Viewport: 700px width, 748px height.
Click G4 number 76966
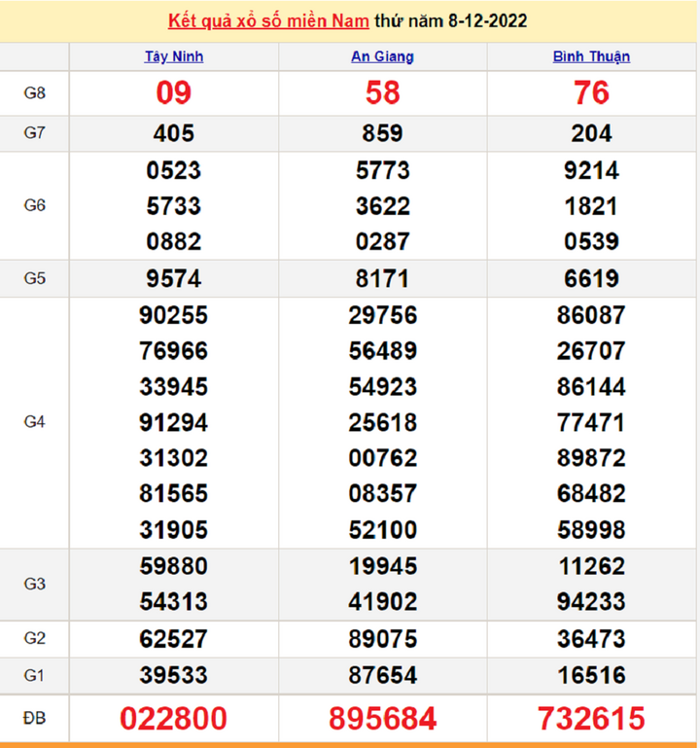pyautogui.click(x=174, y=351)
